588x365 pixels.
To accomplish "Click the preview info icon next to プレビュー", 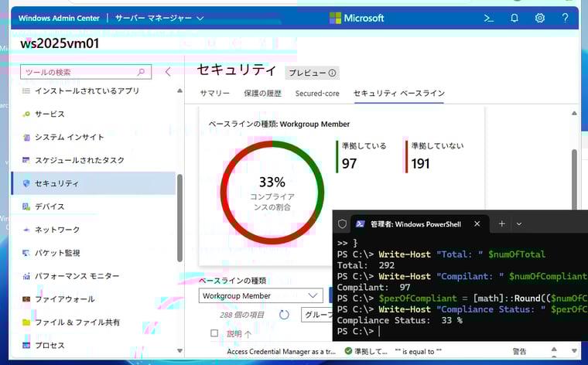I will 332,73.
